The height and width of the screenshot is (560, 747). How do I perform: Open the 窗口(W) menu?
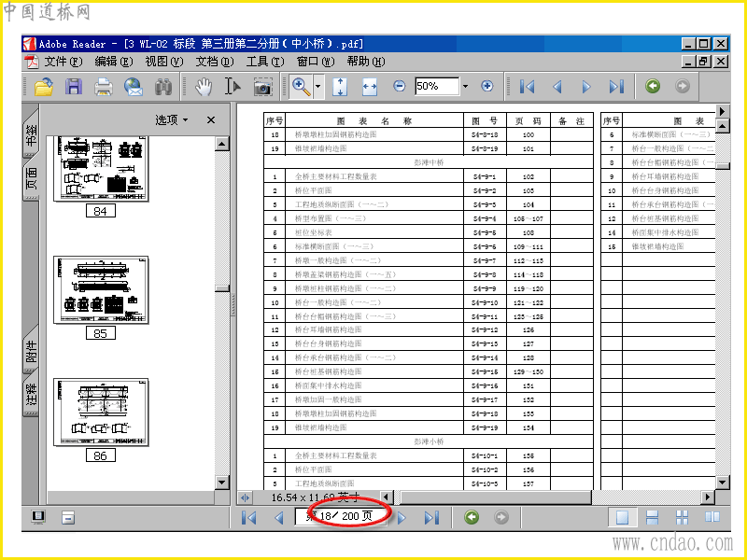coord(316,62)
